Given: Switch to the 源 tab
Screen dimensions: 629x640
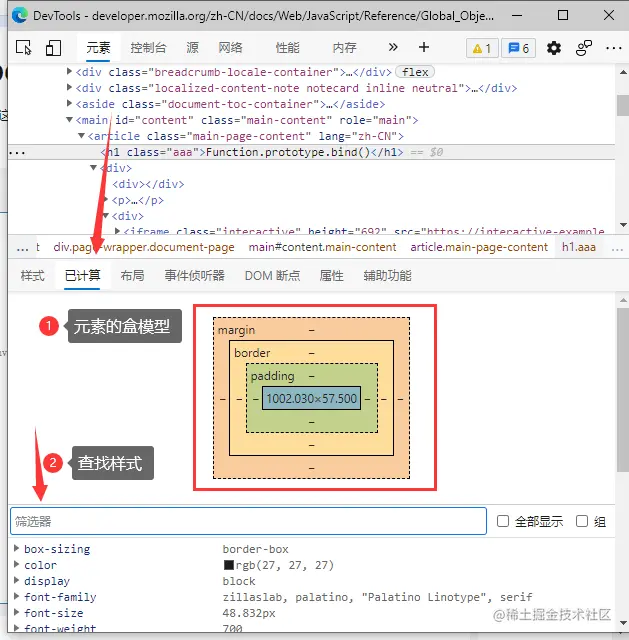Looking at the screenshot, I should coord(192,48).
